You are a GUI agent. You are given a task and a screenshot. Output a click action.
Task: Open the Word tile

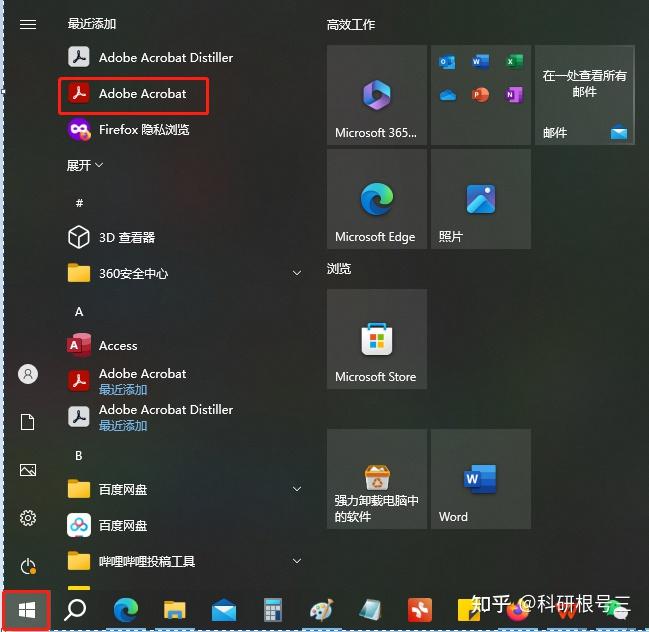[481, 479]
